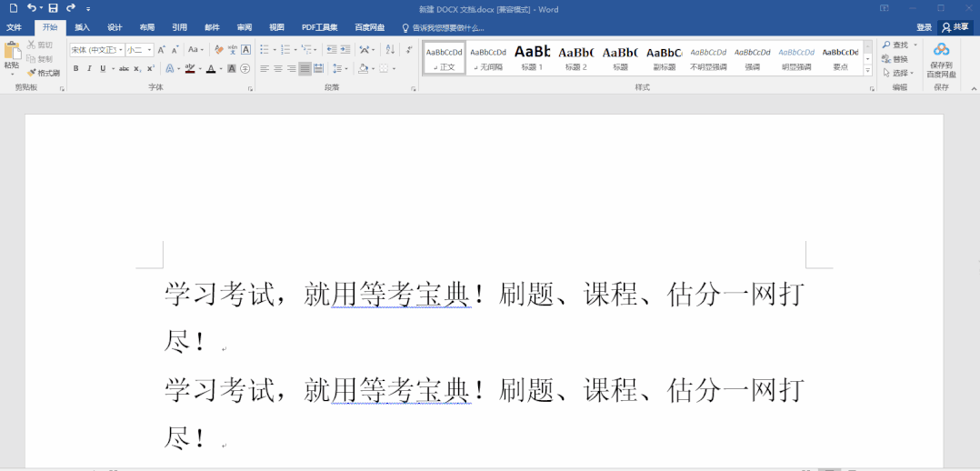This screenshot has width=980, height=471.
Task: Center the paragraph text
Action: 278,69
